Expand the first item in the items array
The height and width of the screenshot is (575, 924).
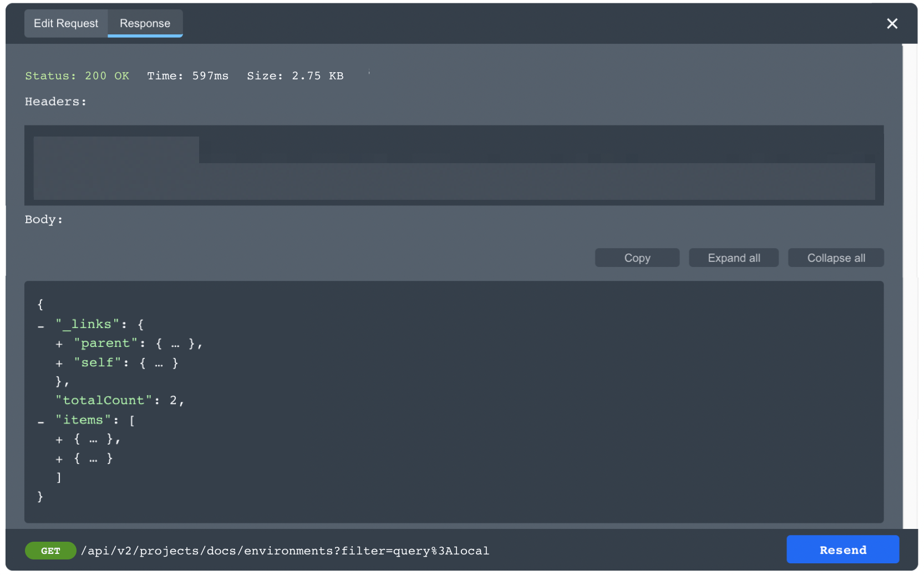pyautogui.click(x=59, y=439)
